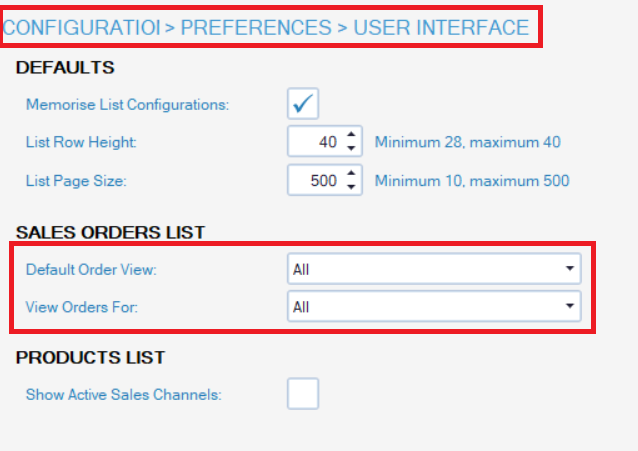The image size is (638, 451).
Task: Click the List Page Size label
Action: pos(76,181)
